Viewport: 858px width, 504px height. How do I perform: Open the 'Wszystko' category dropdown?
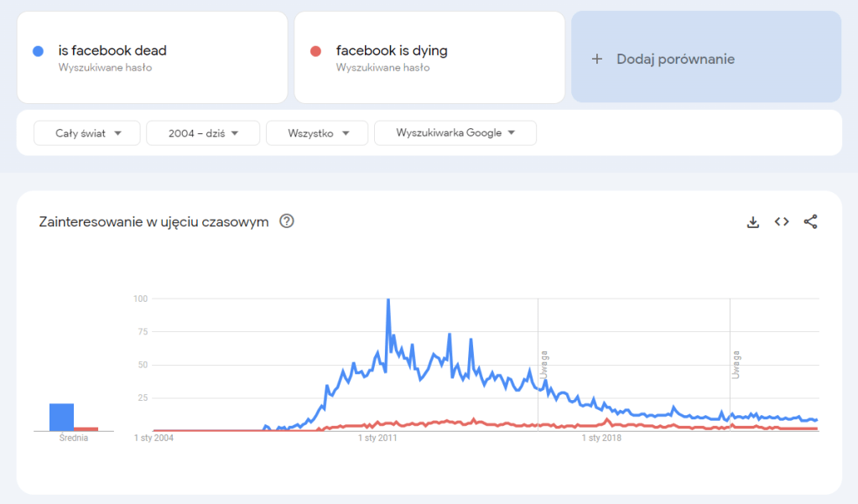(317, 133)
